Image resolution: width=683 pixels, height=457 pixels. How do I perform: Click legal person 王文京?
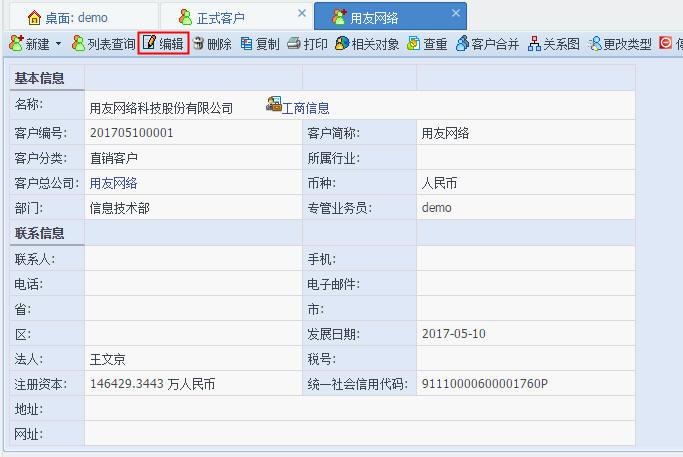tap(108, 359)
